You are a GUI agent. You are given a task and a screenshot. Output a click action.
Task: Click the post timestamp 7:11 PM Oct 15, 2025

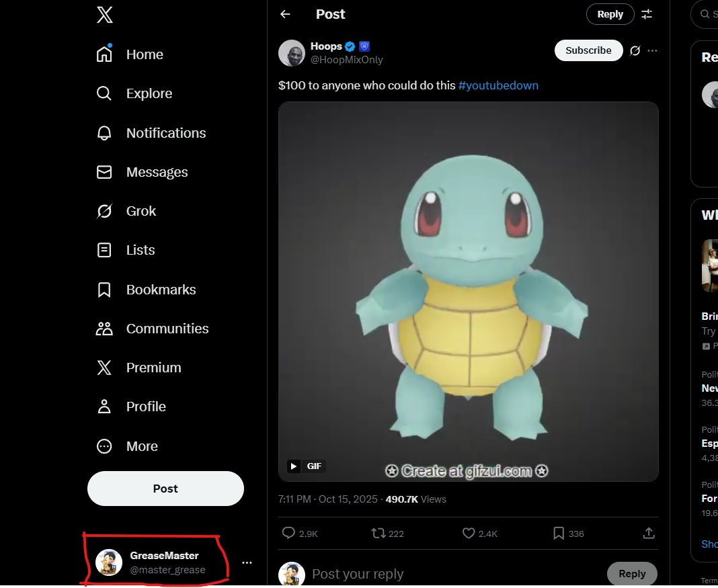(x=328, y=499)
